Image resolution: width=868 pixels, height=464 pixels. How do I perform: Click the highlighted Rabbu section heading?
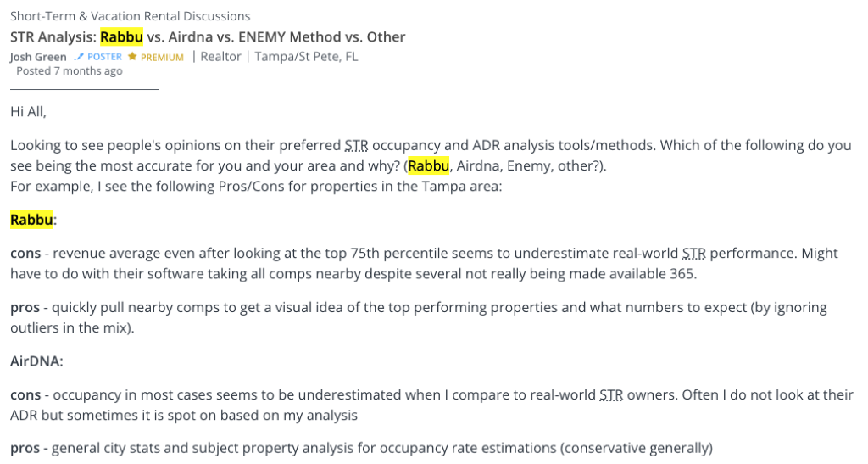(31, 220)
